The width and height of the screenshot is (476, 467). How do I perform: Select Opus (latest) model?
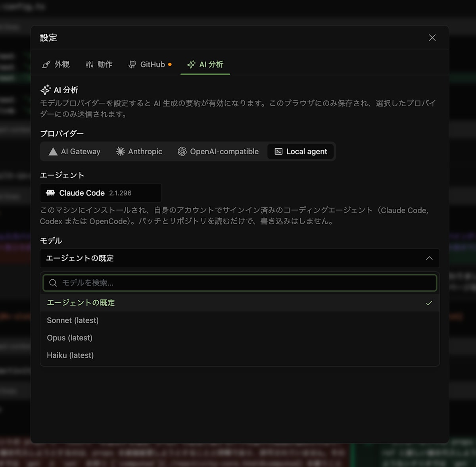pyautogui.click(x=240, y=338)
